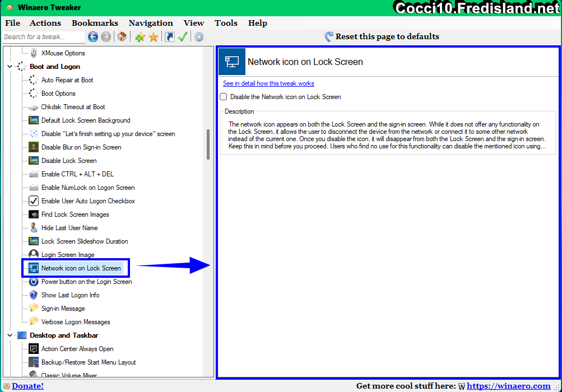Click the Power button on the Login Screen icon
The image size is (562, 392).
(33, 282)
